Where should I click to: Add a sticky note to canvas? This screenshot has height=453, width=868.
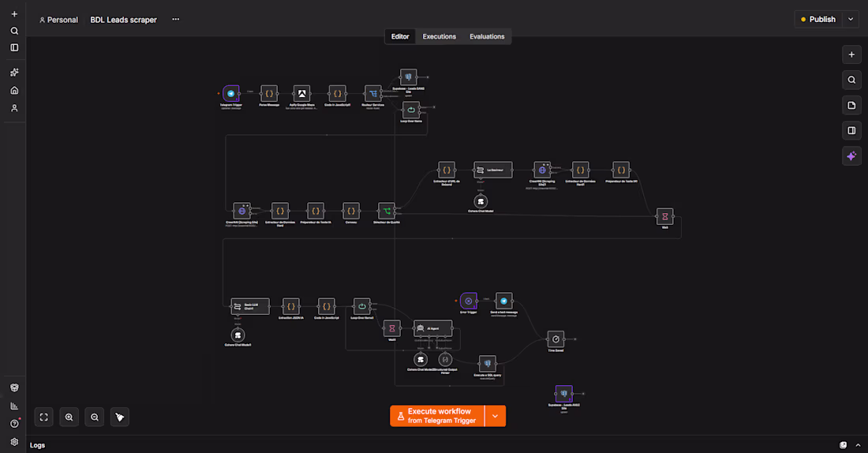(x=851, y=105)
